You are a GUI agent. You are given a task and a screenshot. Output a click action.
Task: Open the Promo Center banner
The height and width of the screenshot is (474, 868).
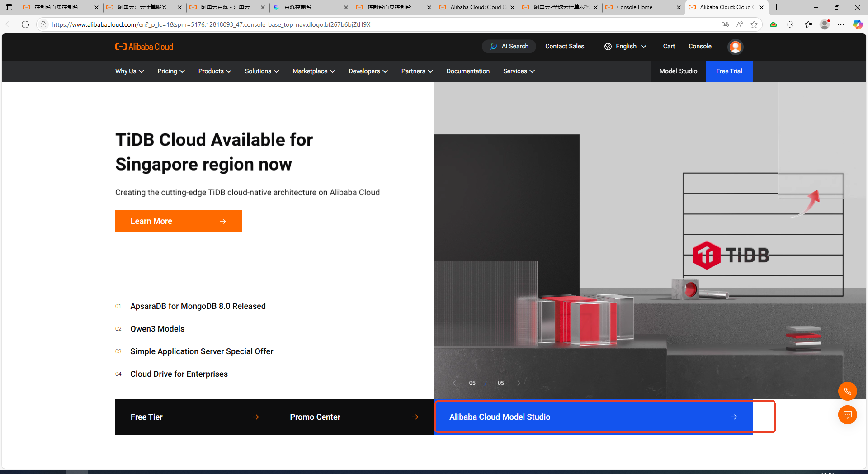point(354,417)
